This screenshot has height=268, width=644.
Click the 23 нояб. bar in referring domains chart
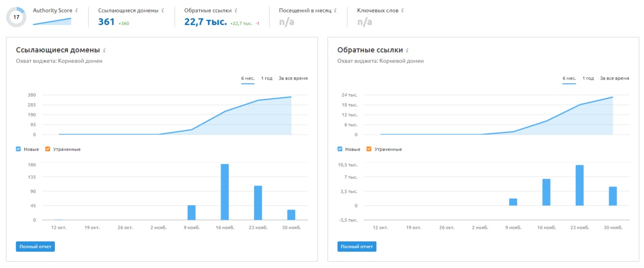click(258, 203)
